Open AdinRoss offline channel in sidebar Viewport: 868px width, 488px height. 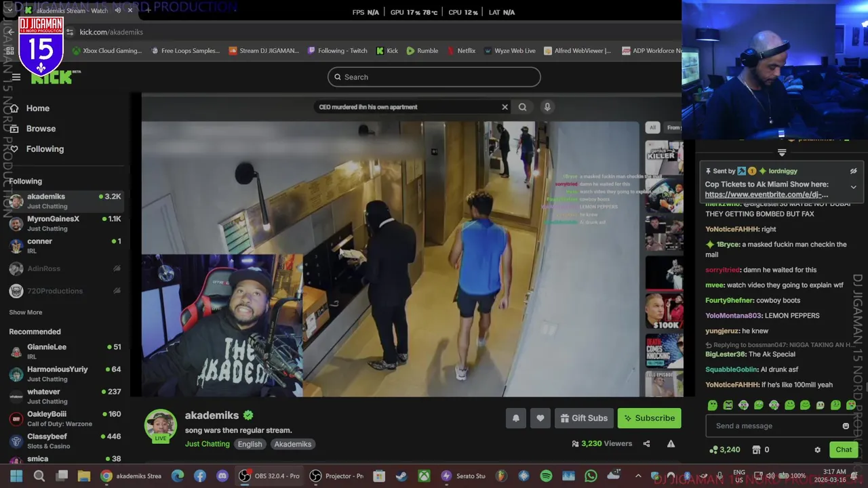click(x=65, y=268)
